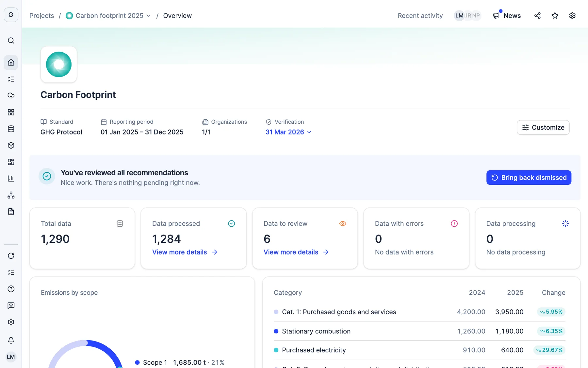Open the Verification date 31 Mar 2026 dropdown
The image size is (588, 368).
pos(288,132)
